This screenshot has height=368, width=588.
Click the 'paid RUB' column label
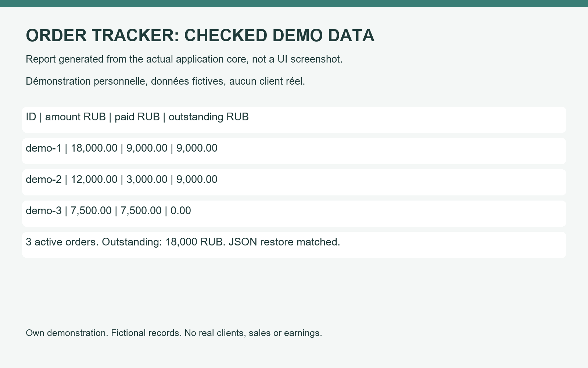coord(137,117)
